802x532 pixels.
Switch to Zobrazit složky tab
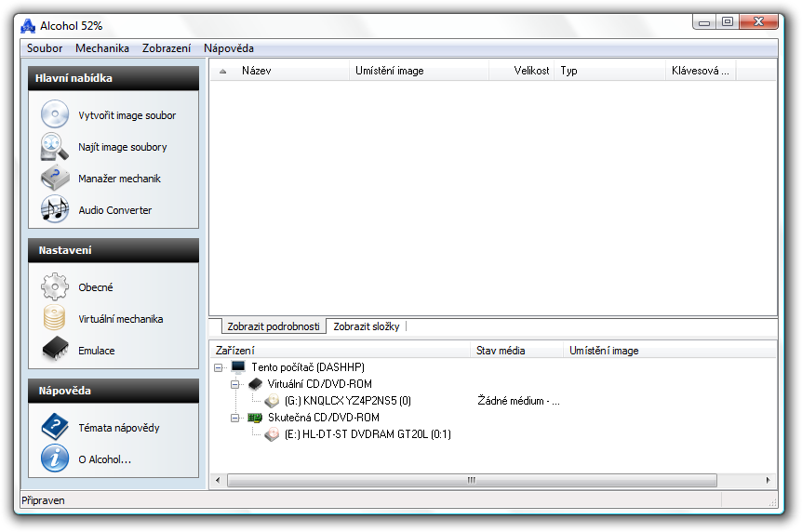tap(367, 326)
